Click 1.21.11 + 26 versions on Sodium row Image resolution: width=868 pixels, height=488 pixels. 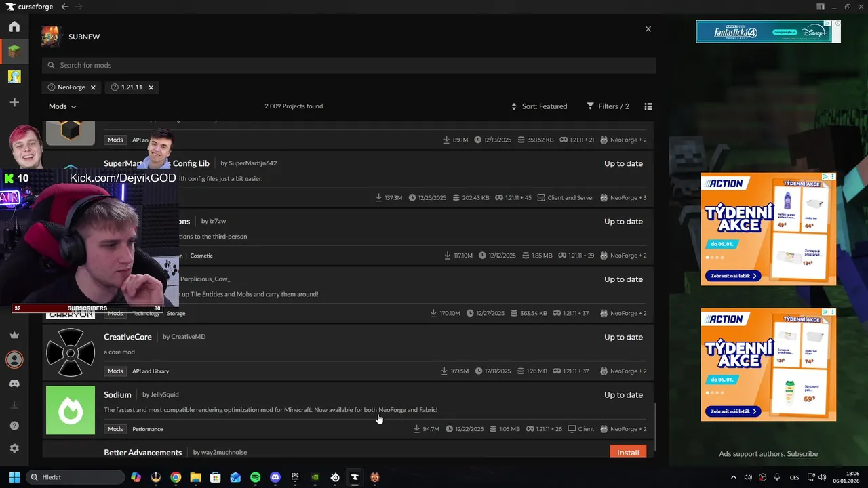click(543, 429)
